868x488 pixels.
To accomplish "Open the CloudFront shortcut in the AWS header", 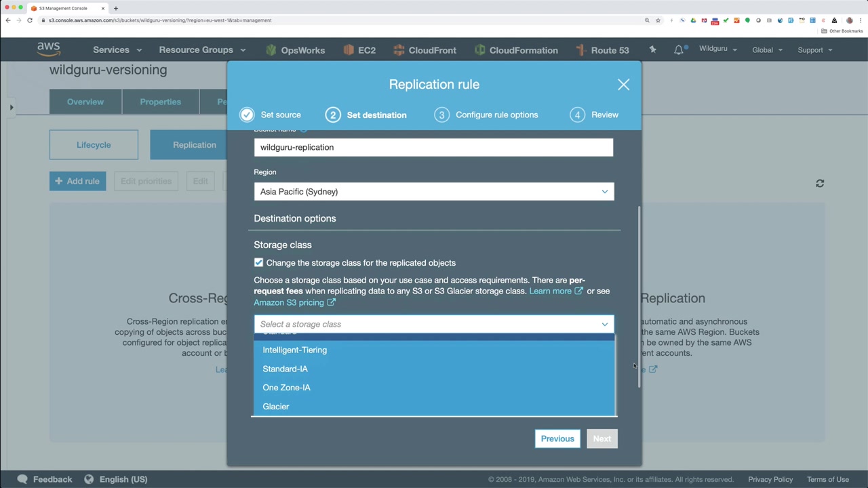I will 425,50.
